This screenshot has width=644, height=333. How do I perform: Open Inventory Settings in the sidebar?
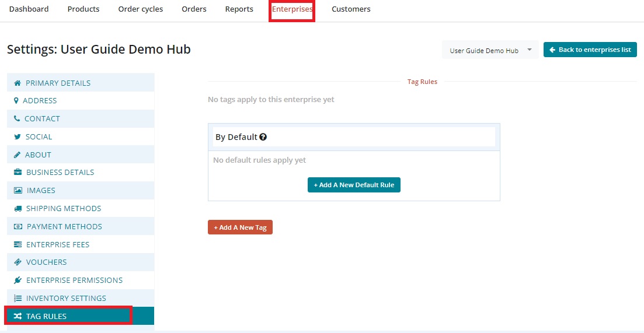[x=66, y=298]
